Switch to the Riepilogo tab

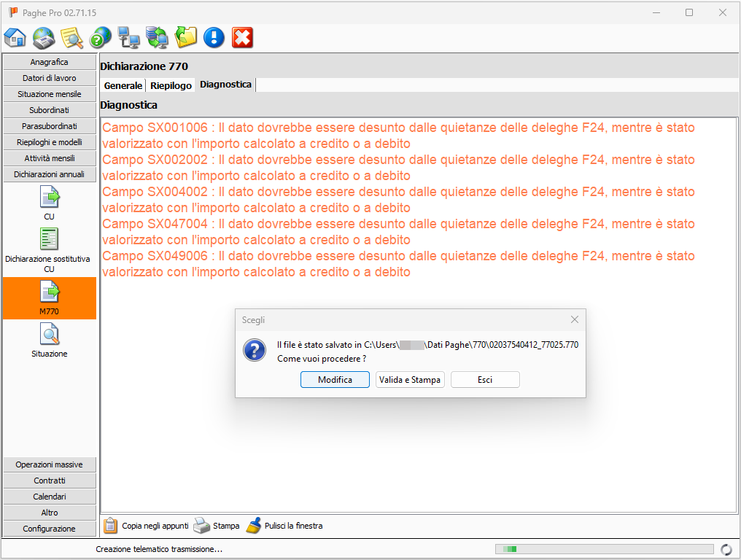point(171,85)
